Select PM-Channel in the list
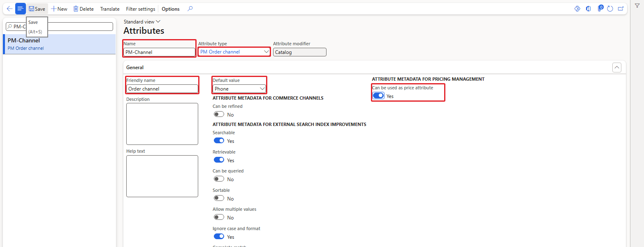This screenshot has height=247, width=644. click(x=59, y=44)
